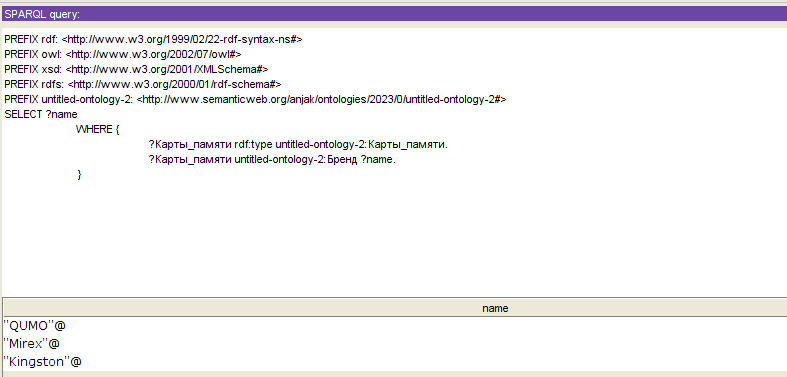Click the rdf:type Карты_памяти triple line

tap(298, 145)
